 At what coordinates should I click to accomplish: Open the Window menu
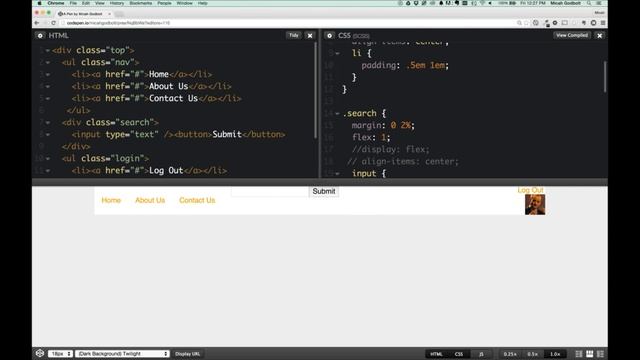tap(184, 3)
